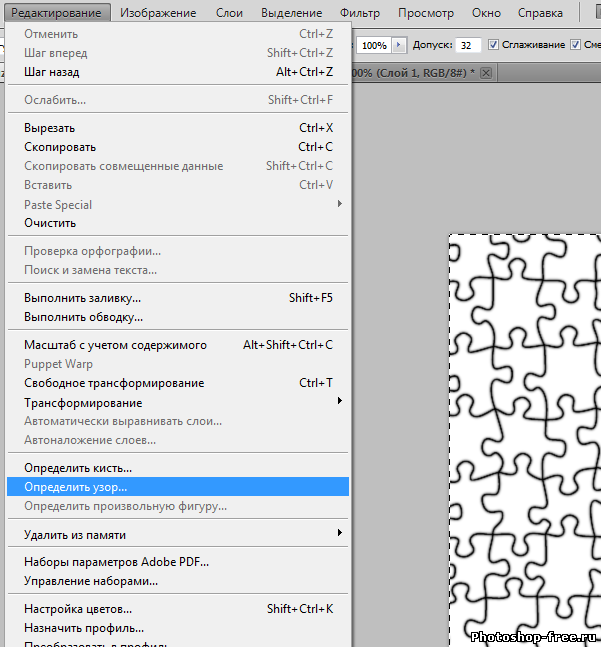Click the puzzle pattern canvas image

525,430
